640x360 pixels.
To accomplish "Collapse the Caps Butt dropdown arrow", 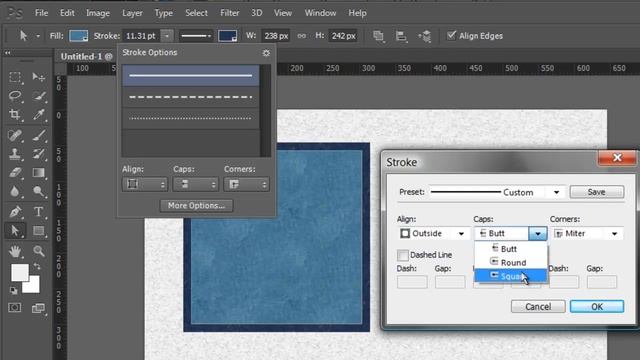I will point(538,233).
